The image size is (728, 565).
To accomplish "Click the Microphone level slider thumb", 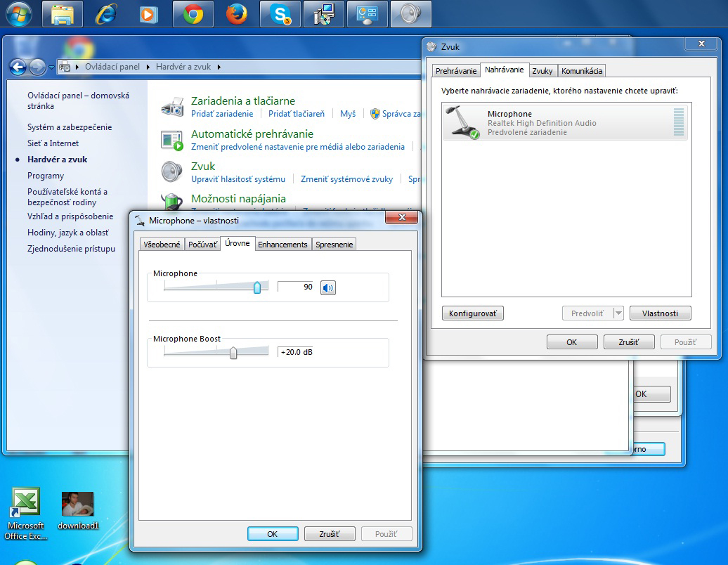I will tap(257, 287).
